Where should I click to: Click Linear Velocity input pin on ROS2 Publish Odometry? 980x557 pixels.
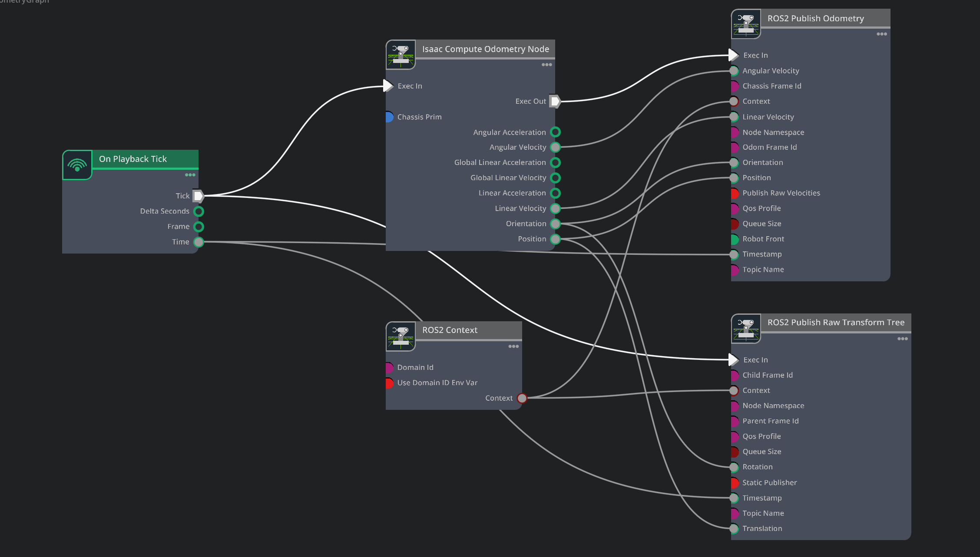point(734,117)
